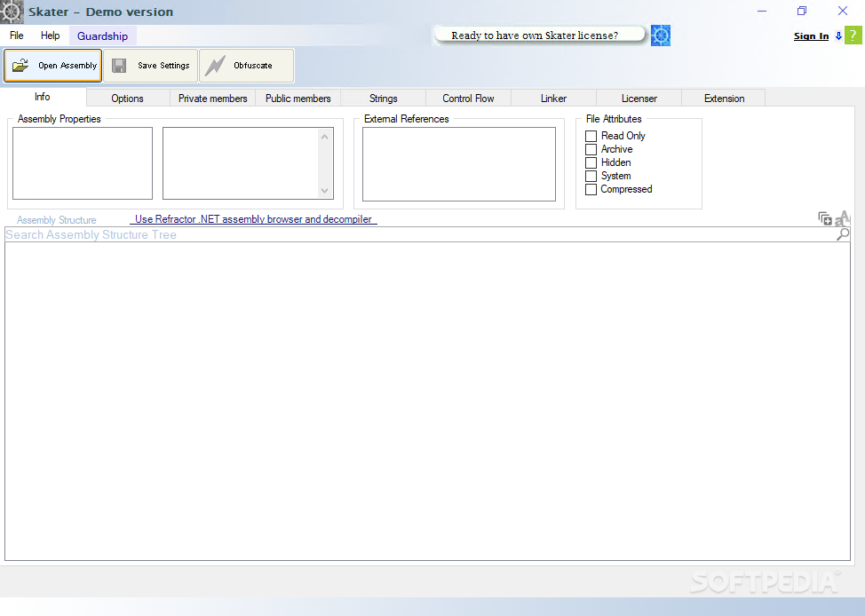Screen dimensions: 865x616
Task: Enable the Read Only checkbox
Action: [591, 136]
